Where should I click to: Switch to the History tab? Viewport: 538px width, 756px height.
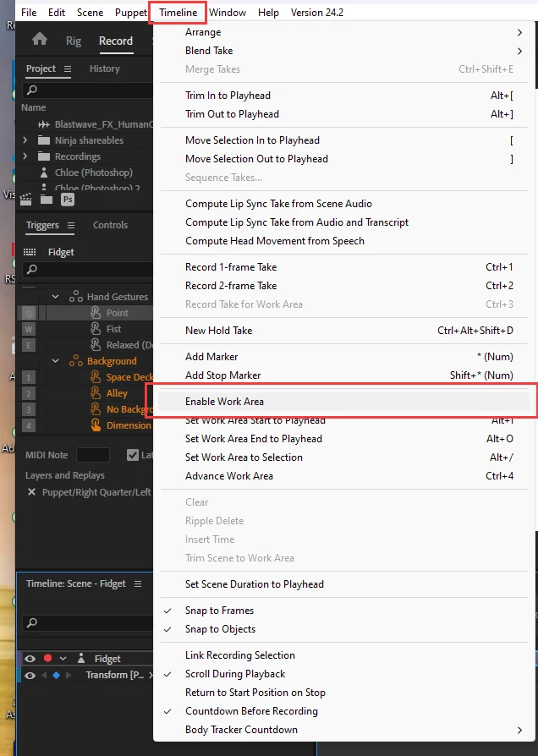(105, 69)
